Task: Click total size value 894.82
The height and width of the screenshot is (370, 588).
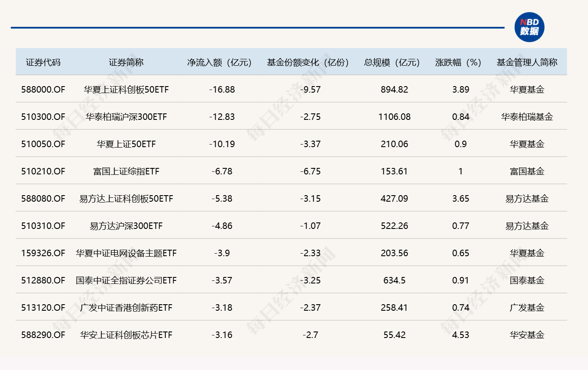Action: point(394,90)
